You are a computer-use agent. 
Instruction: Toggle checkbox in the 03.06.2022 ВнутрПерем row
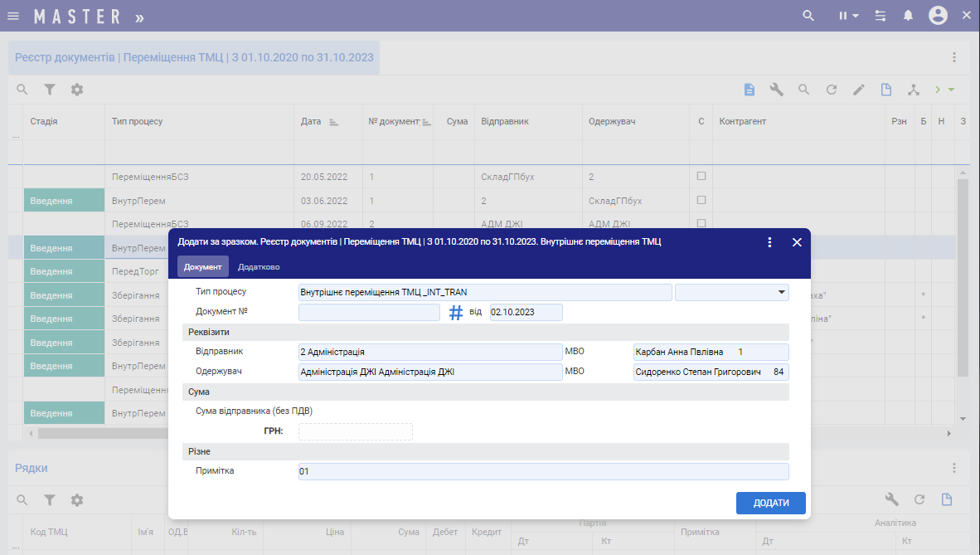(x=701, y=200)
